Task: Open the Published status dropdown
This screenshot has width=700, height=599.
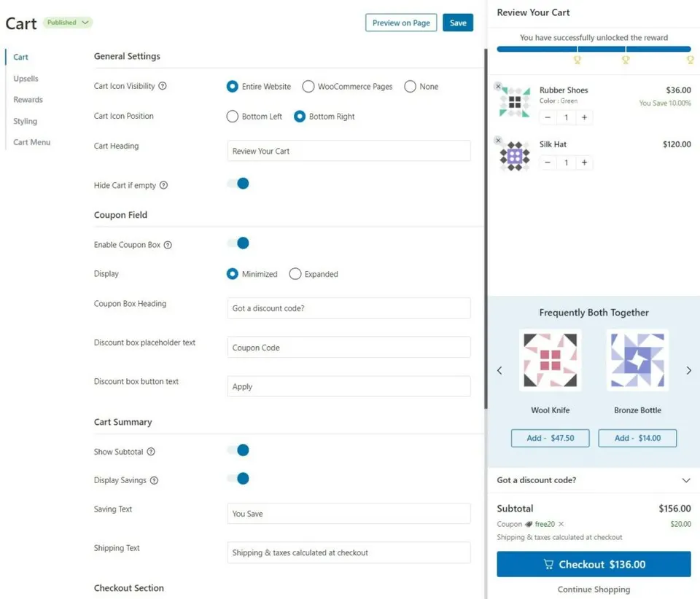Action: [68, 23]
